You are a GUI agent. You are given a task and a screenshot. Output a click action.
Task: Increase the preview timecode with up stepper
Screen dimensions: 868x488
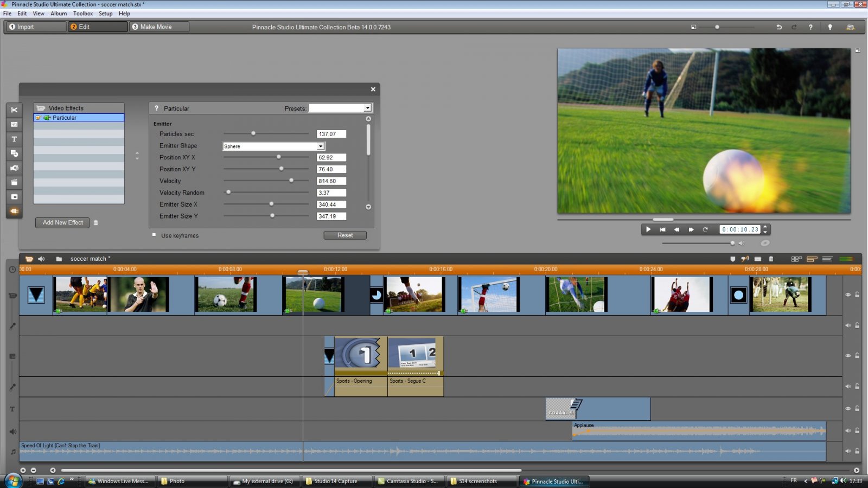(x=765, y=227)
